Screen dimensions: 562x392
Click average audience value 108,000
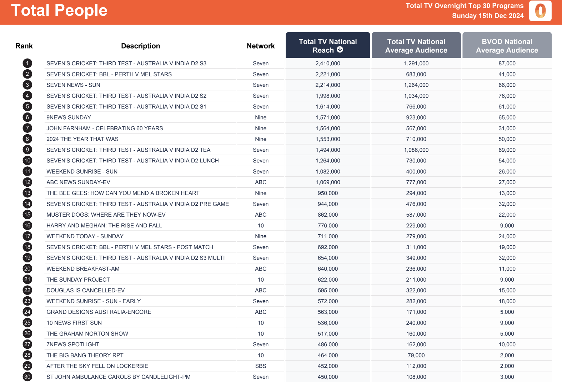[416, 377]
